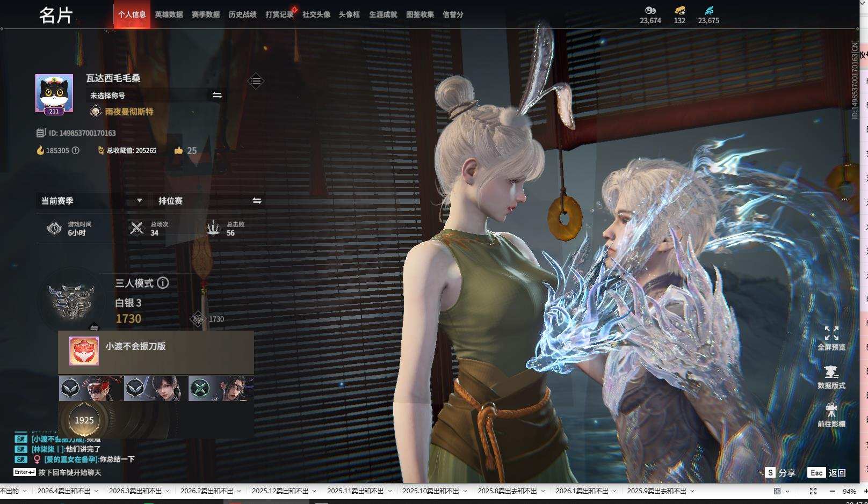Open the profile list menu icon
868x504 pixels.
coord(256,81)
